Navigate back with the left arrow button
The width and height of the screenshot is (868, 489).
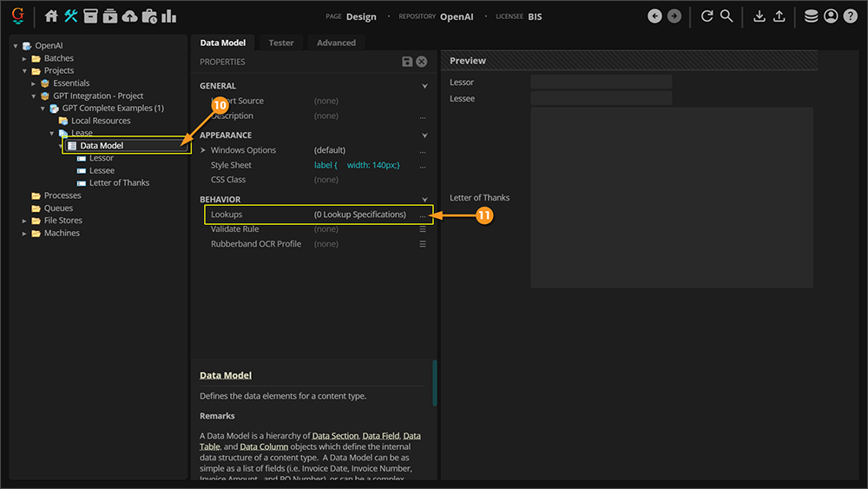click(x=654, y=17)
